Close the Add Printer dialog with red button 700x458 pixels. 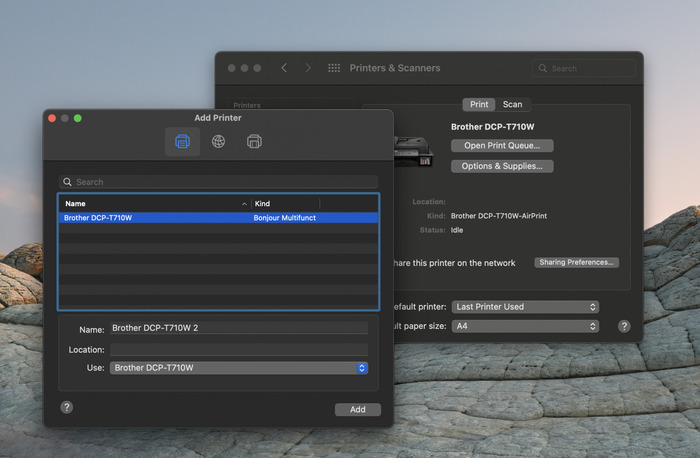coord(52,118)
